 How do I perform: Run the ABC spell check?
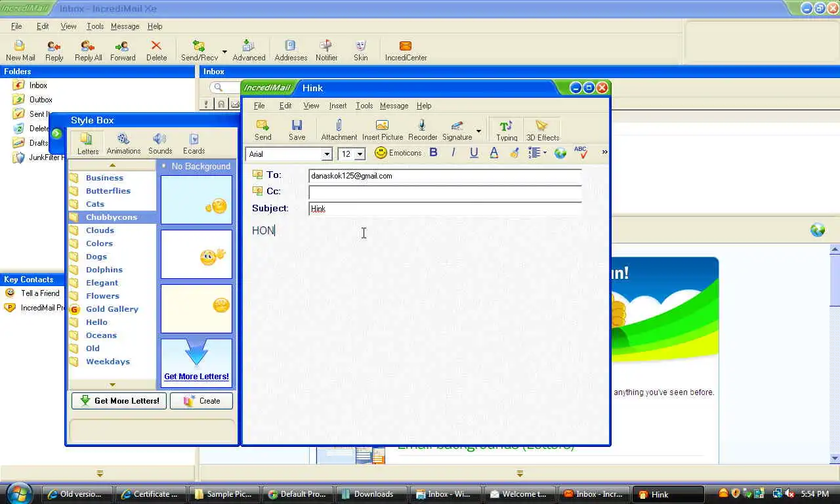pyautogui.click(x=581, y=153)
